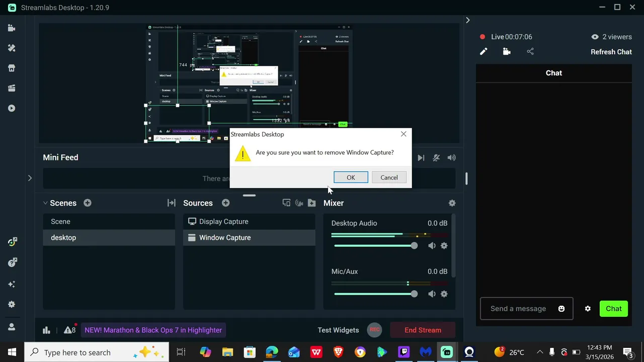Open the App Store icon in left sidebar
This screenshot has height=362, width=644.
pos(12,68)
